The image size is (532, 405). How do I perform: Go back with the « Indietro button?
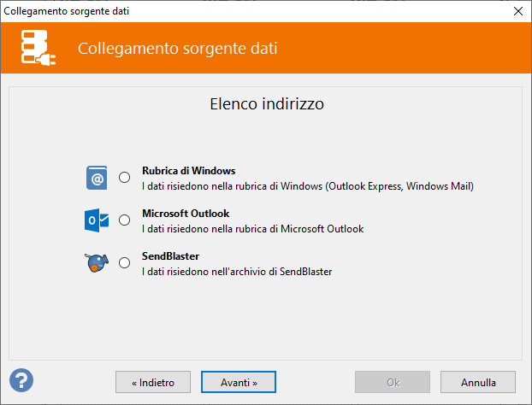(x=153, y=382)
